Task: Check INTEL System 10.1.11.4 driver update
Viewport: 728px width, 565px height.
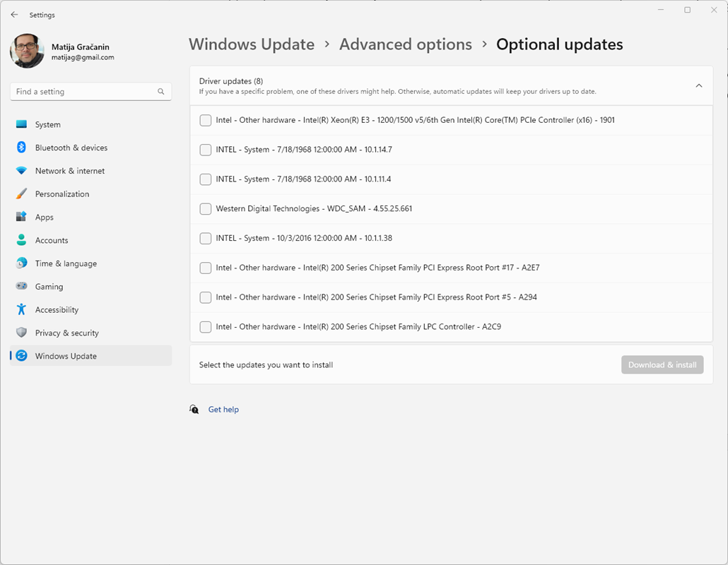Action: pyautogui.click(x=205, y=179)
